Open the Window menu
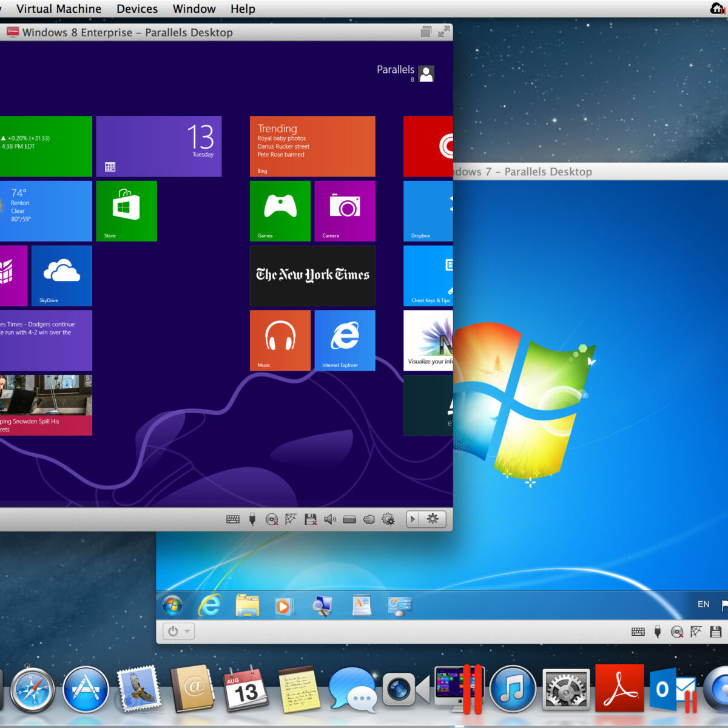 click(x=194, y=9)
